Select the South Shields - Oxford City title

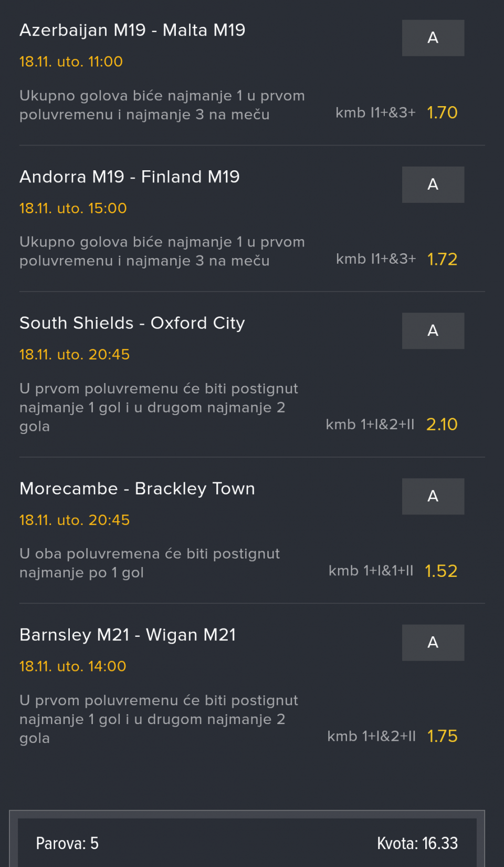[132, 323]
